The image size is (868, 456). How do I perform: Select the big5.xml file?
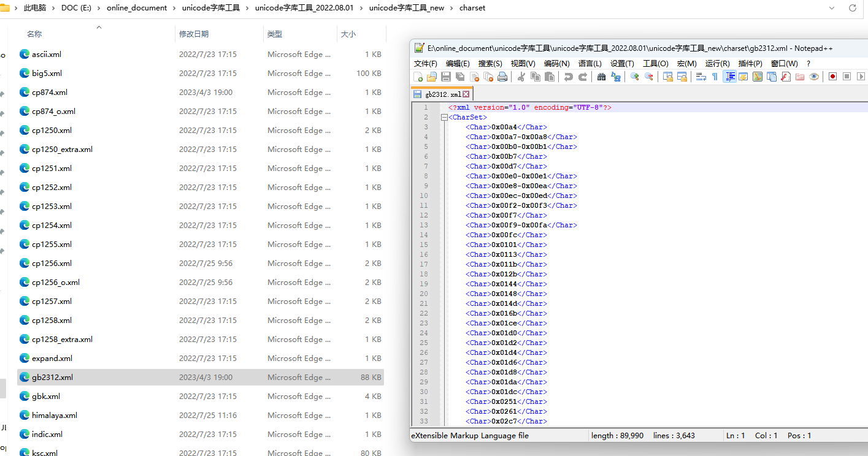201,73
